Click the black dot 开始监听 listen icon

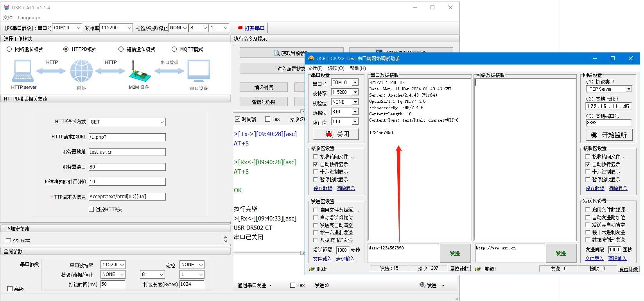594,135
